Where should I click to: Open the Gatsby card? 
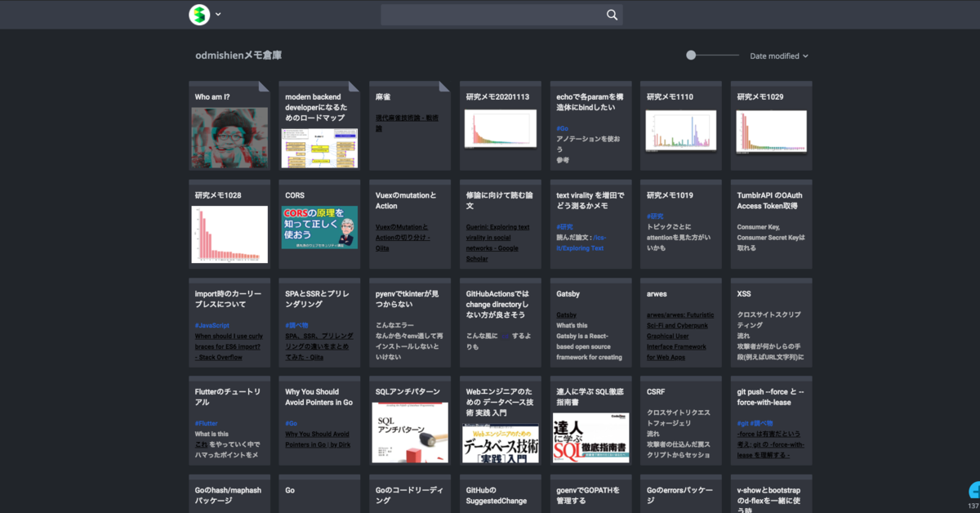590,323
